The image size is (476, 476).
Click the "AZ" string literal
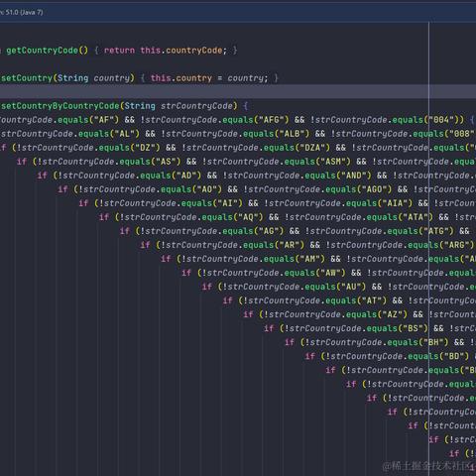click(x=394, y=314)
